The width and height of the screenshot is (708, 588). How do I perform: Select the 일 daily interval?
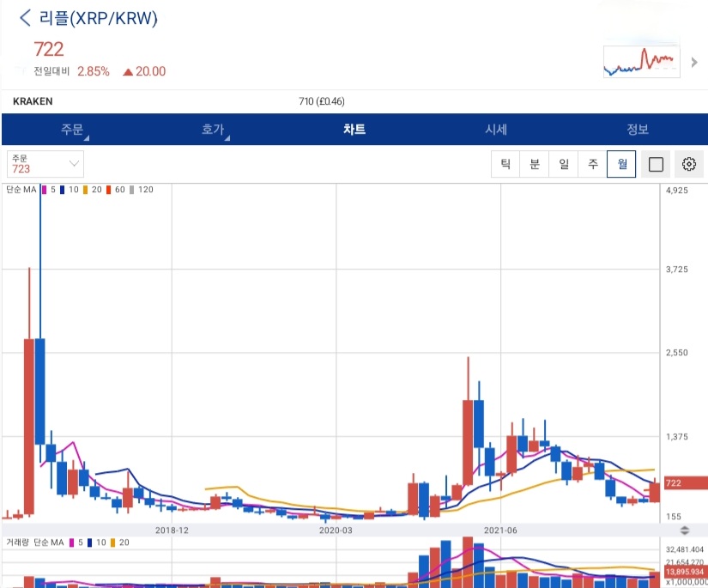(x=564, y=164)
